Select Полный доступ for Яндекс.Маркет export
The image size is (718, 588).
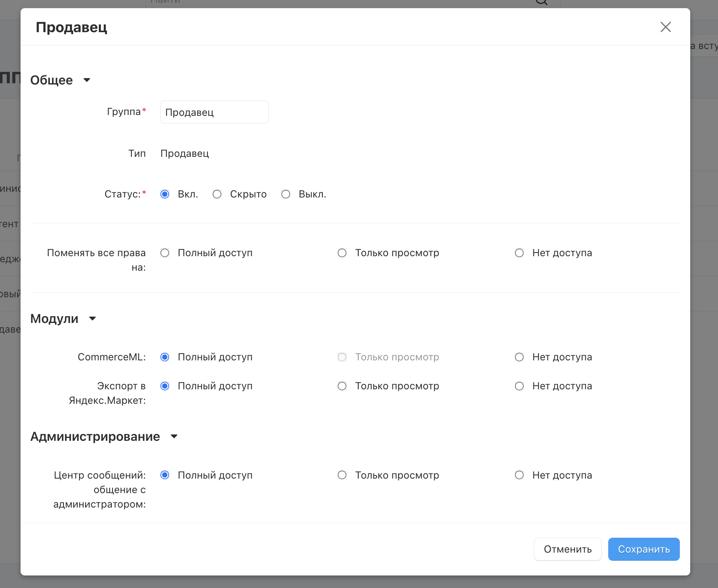165,386
